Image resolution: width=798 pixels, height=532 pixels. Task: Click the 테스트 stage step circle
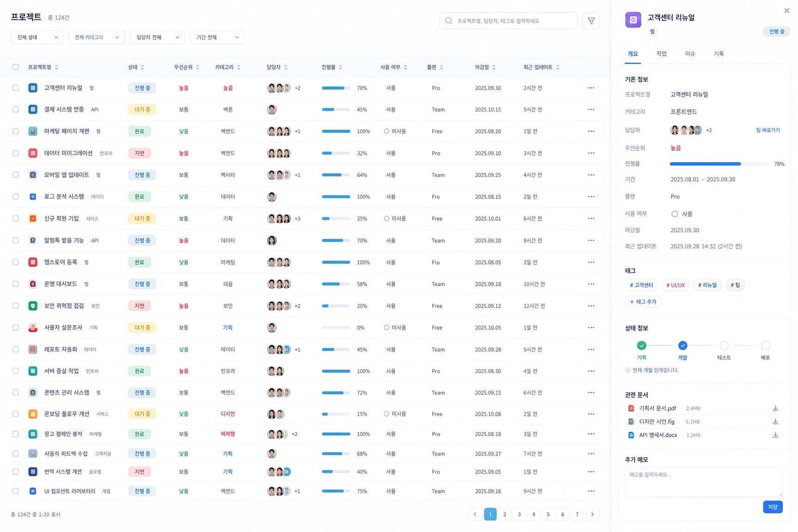[724, 345]
